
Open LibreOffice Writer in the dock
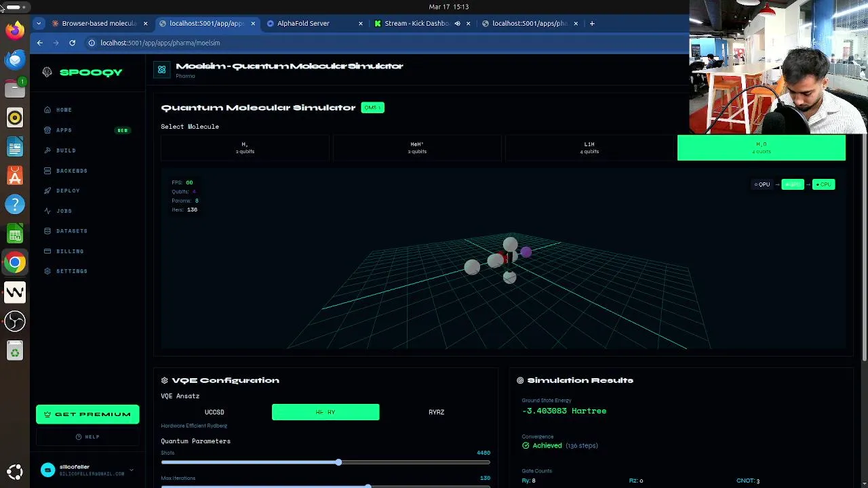[x=15, y=146]
